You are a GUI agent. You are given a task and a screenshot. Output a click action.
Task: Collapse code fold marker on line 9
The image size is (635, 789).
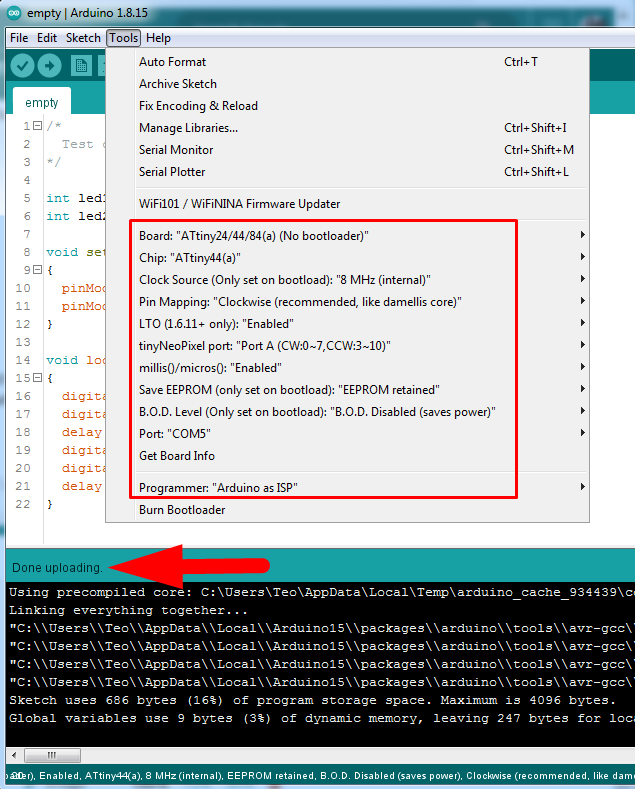tap(37, 270)
